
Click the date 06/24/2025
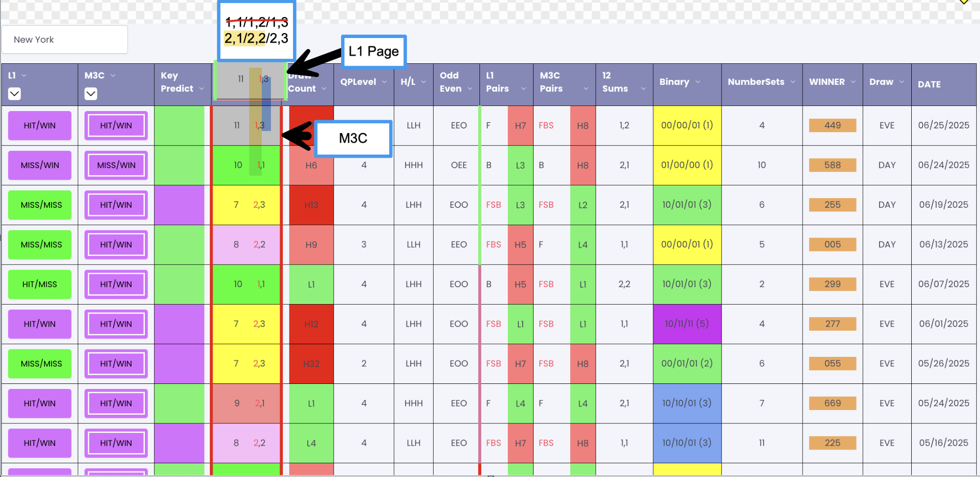944,165
